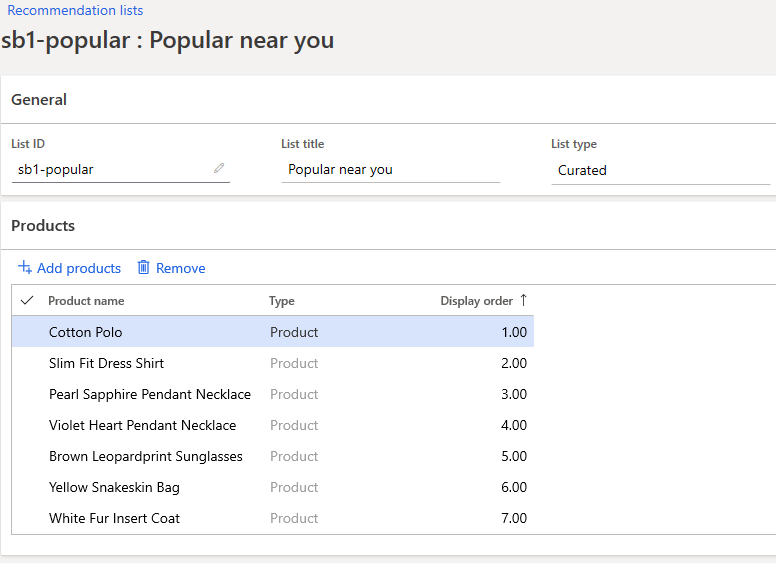Open the Recommendation lists breadcrumb link
The width and height of the screenshot is (776, 563).
(x=75, y=11)
